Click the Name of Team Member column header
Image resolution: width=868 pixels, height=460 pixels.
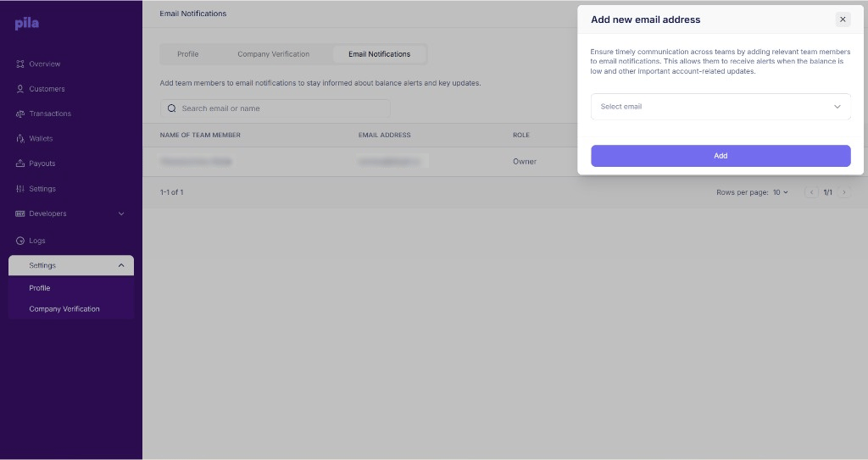(x=200, y=135)
